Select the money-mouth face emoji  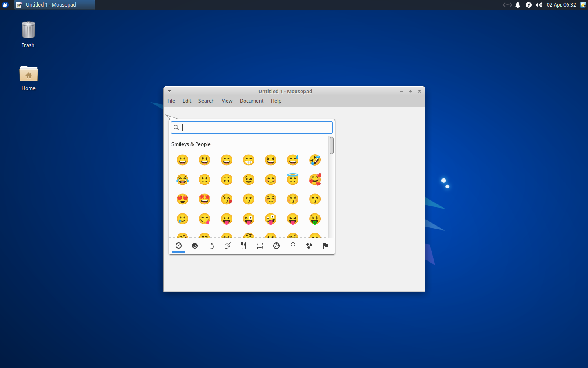pos(315,219)
